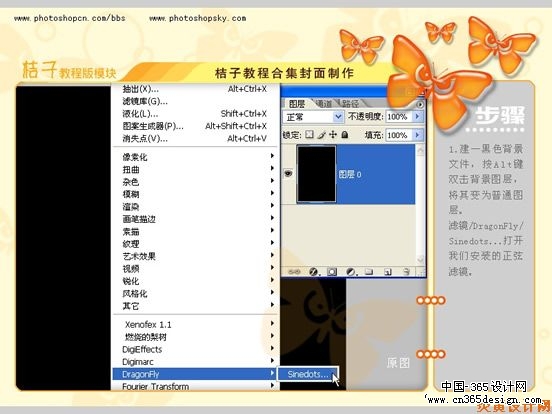This screenshot has height=414, width=552.
Task: Expand the 填充 fill slider arrow
Action: click(x=418, y=135)
